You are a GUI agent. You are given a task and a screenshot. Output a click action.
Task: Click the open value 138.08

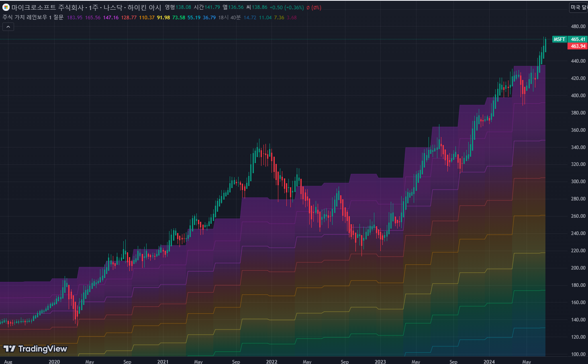(183, 7)
